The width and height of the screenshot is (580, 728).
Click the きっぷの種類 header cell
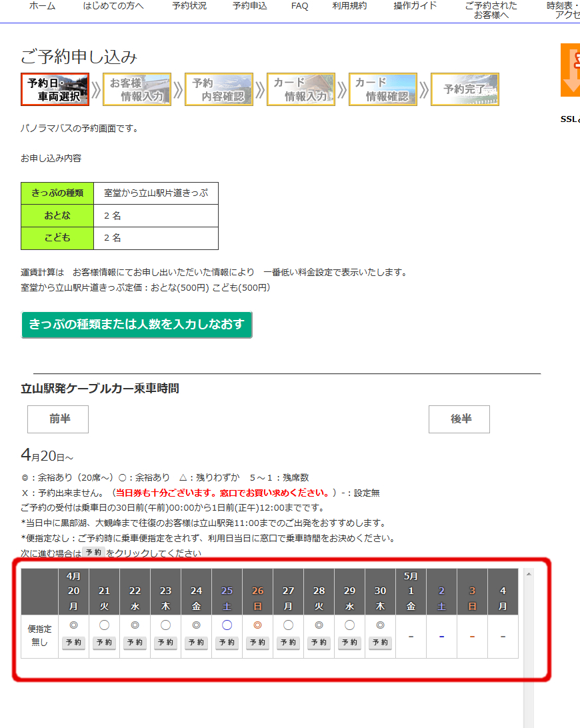tap(57, 193)
